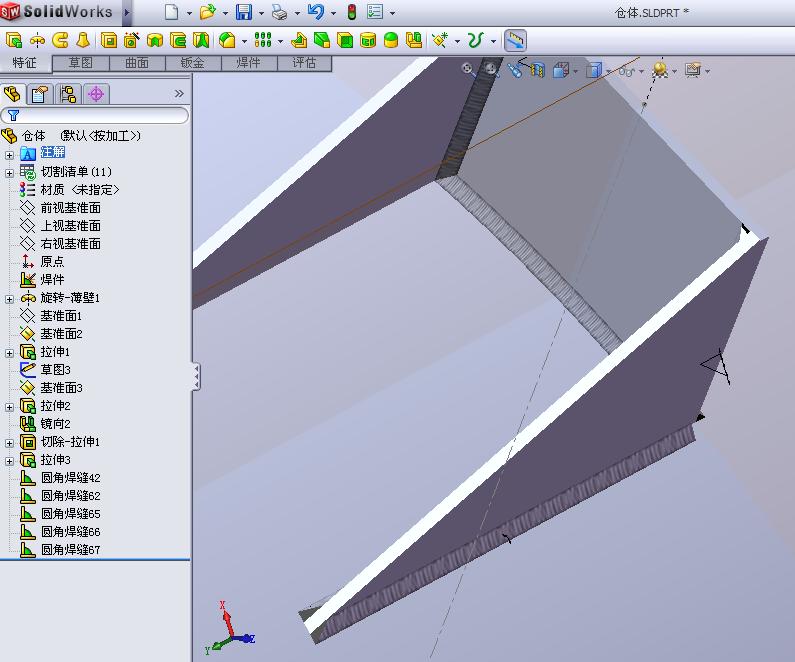Click the Mirror feature icon
This screenshot has height=662, width=795.
click(414, 40)
